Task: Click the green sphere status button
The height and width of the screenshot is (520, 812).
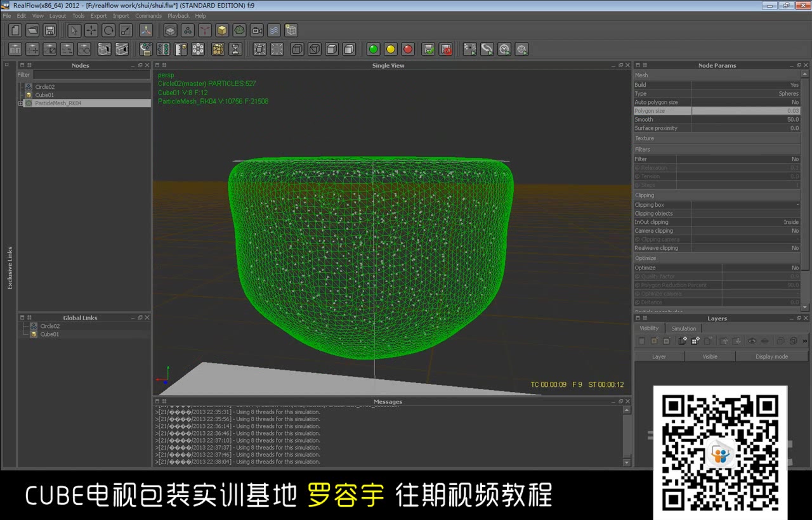Action: click(374, 49)
